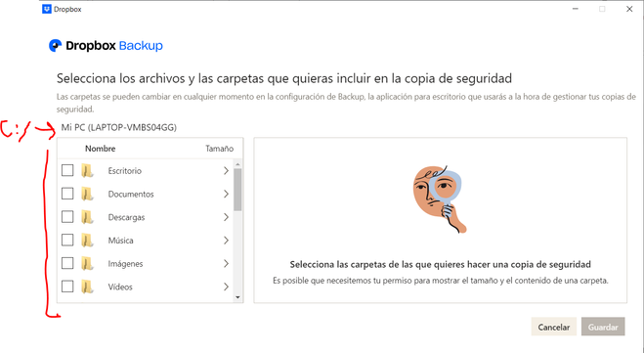
Task: Click the Imágenes folder icon
Action: (87, 263)
